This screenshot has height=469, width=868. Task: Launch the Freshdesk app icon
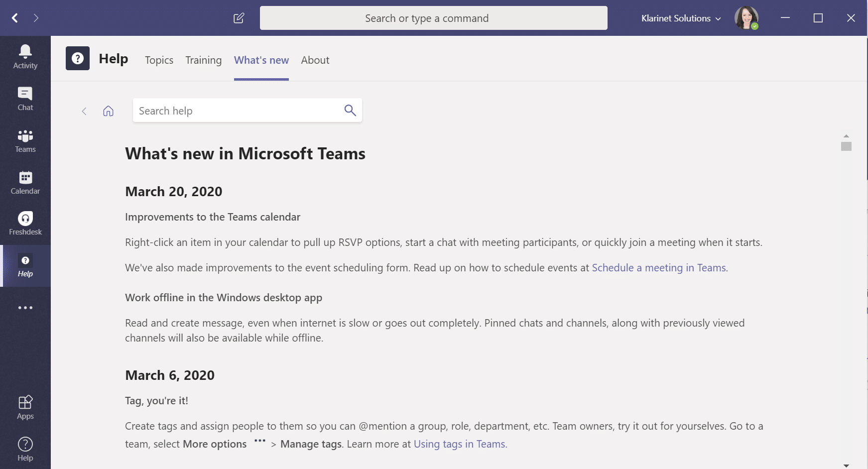25,224
